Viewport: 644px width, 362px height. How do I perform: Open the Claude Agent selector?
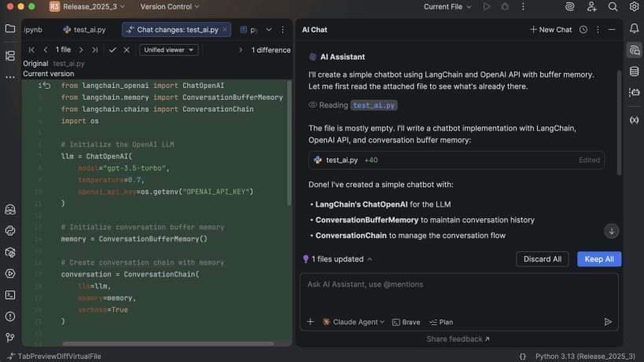pyautogui.click(x=353, y=322)
